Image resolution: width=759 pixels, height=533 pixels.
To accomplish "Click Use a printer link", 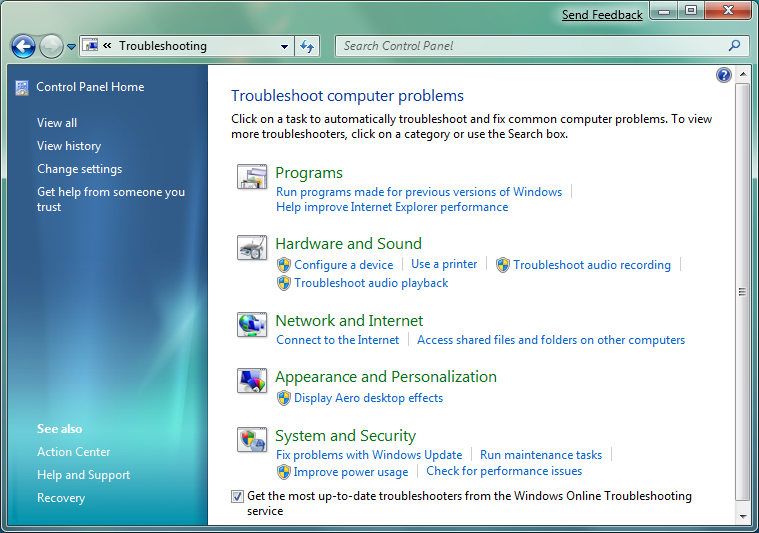I will point(444,264).
